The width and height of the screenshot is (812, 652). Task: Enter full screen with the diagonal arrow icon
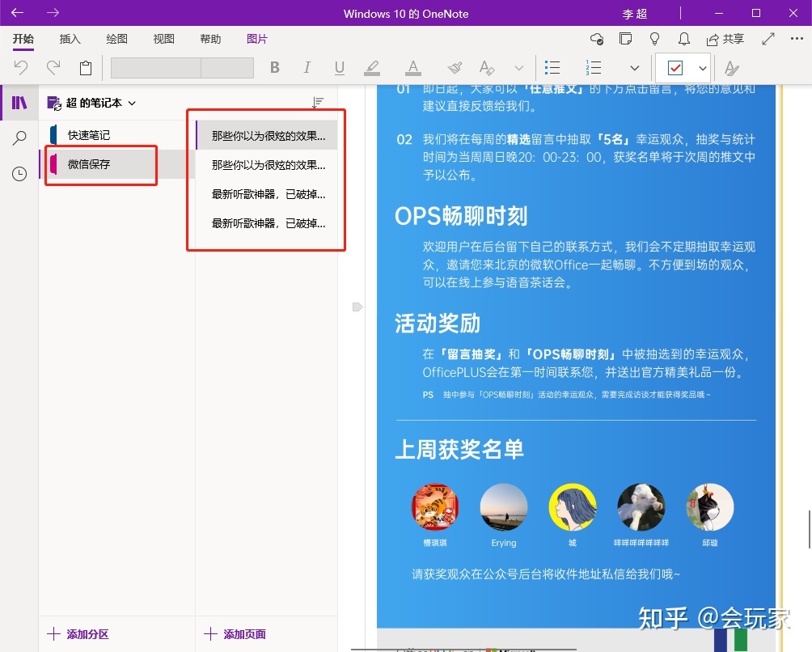767,39
